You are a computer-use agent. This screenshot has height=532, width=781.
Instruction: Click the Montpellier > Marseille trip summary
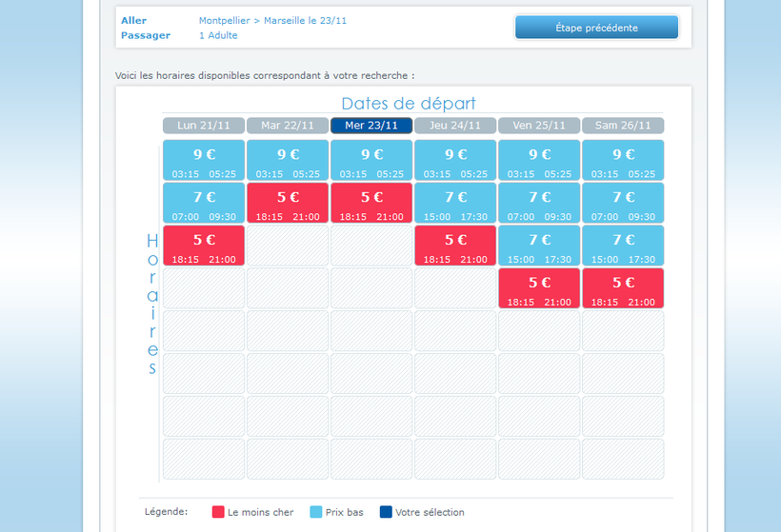click(x=272, y=20)
